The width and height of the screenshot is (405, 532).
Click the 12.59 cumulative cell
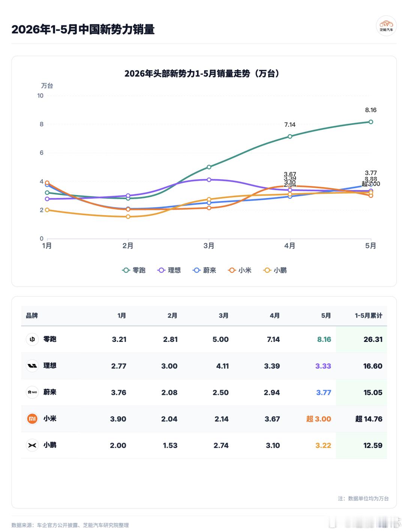373,445
